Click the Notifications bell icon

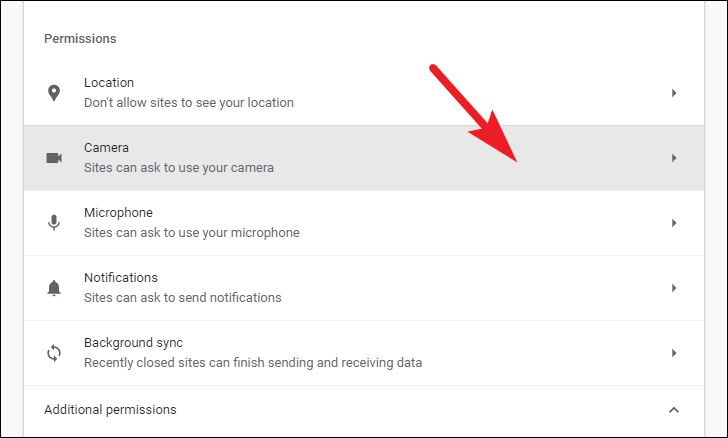54,288
